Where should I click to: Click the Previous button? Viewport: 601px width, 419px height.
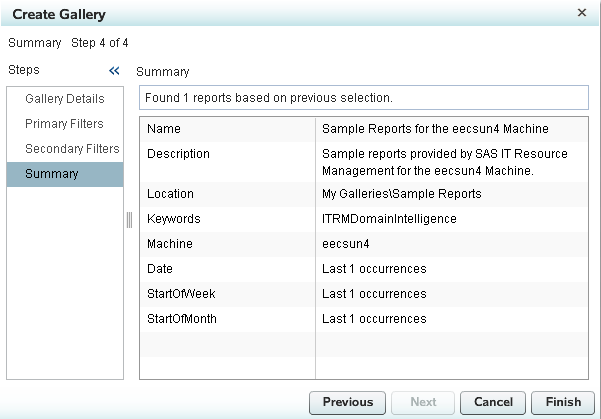[x=347, y=403]
